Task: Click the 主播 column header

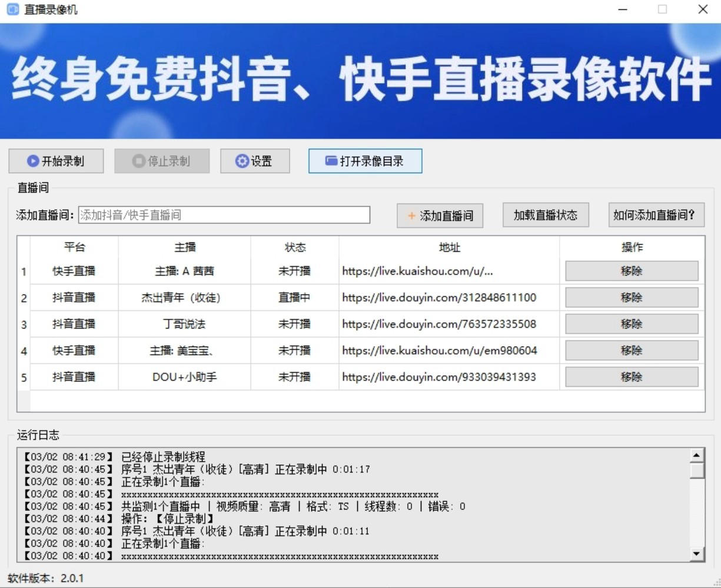Action: tap(185, 247)
